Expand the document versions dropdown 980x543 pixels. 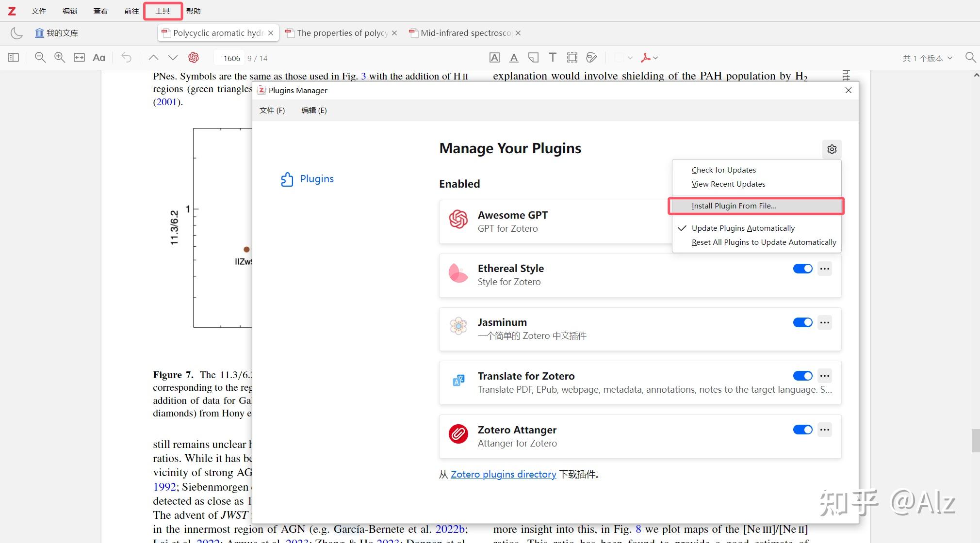pyautogui.click(x=927, y=57)
